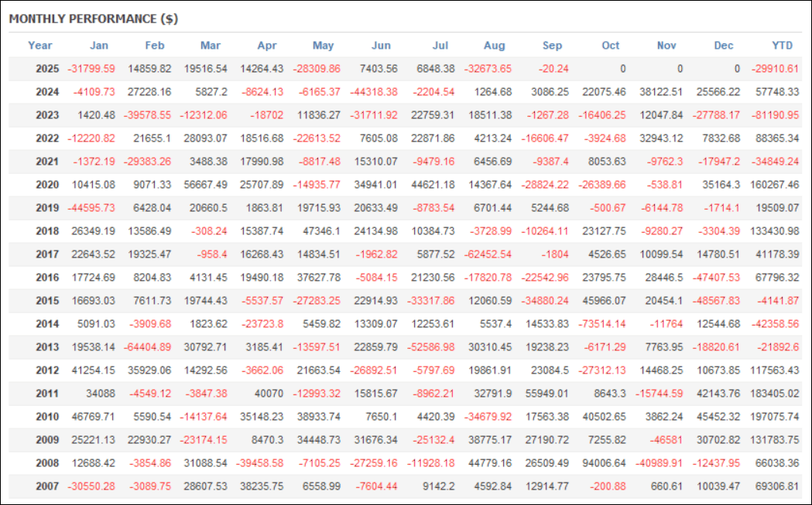Click the Oct column header
The width and height of the screenshot is (812, 505).
[x=611, y=45]
